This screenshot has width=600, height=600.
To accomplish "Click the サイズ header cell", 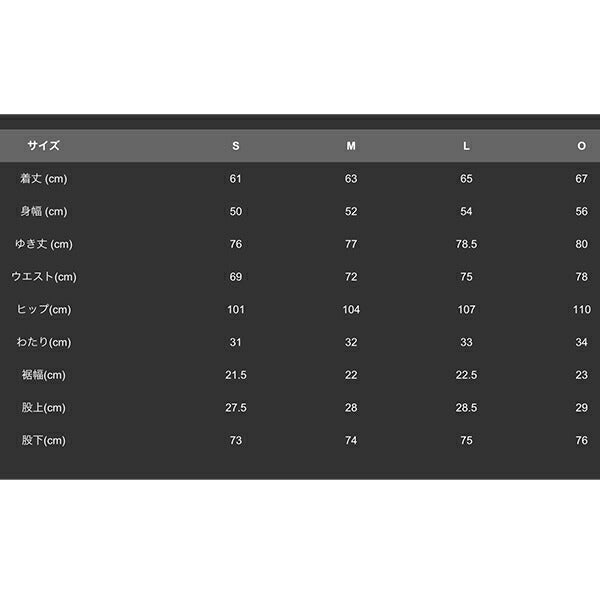I will tap(44, 146).
